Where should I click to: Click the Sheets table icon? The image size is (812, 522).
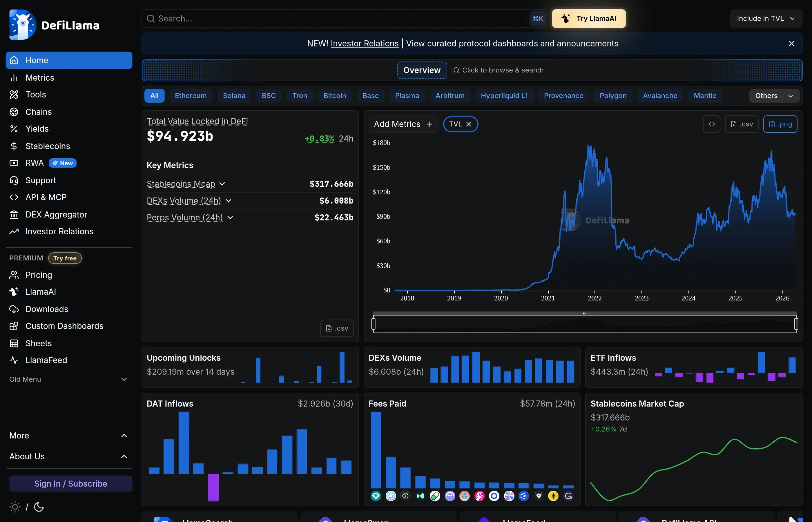coord(14,343)
